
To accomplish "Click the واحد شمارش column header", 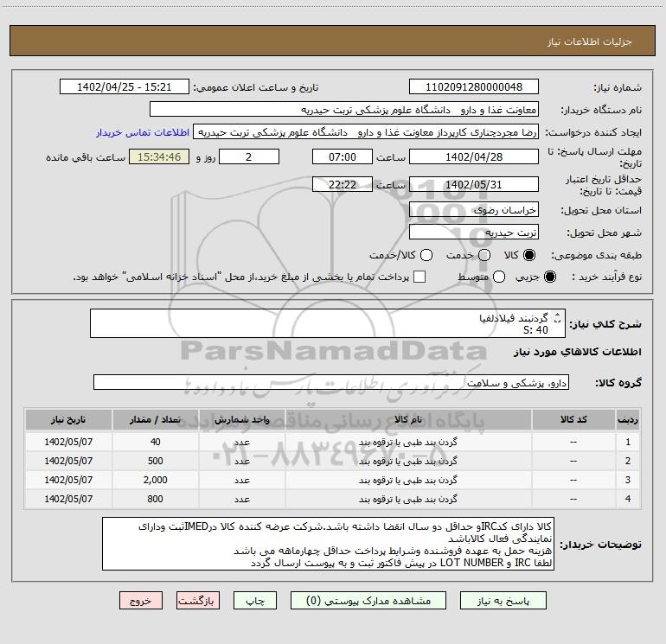I will click(x=242, y=420).
